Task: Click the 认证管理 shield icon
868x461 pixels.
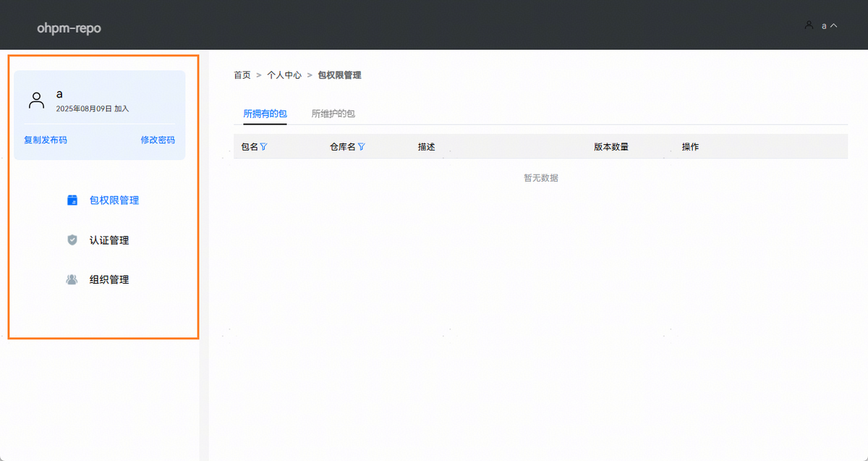Action: pyautogui.click(x=72, y=240)
